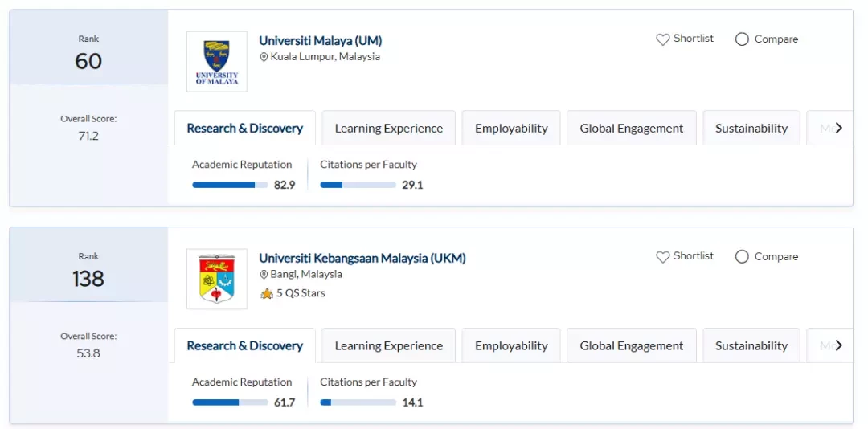Open the Universiti Kebangsaan Malaysia (UKM) title link
This screenshot has height=429, width=868.
(362, 259)
